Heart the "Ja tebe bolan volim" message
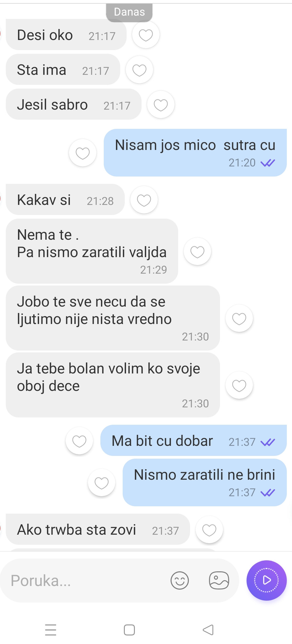The height and width of the screenshot is (644, 292). (239, 385)
